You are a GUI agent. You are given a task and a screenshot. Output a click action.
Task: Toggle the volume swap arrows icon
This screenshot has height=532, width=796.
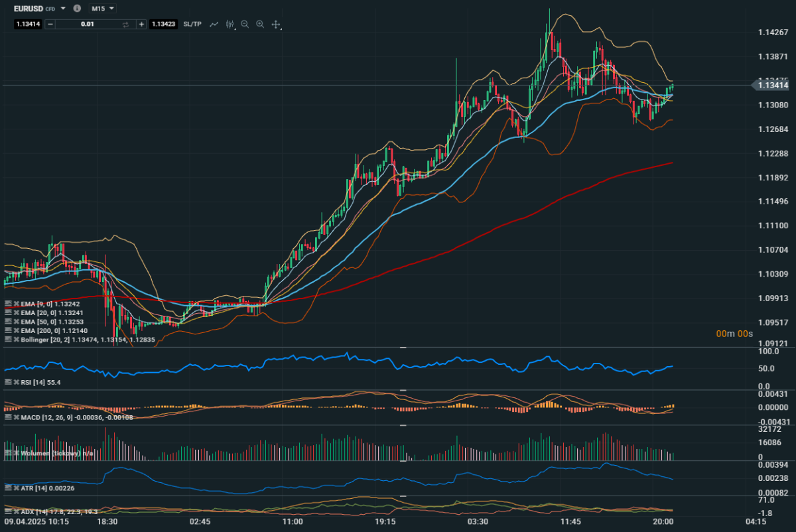point(125,24)
